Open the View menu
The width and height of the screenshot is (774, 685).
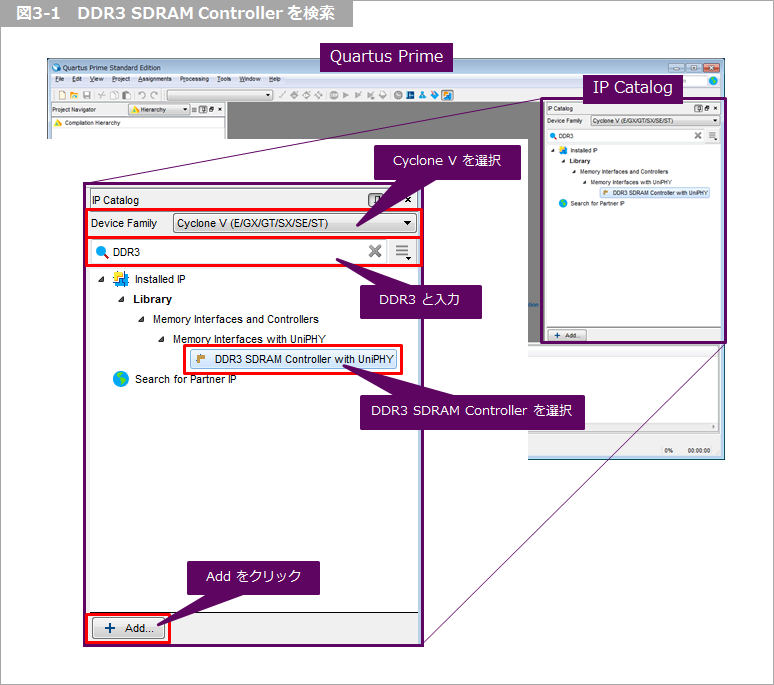[97, 79]
